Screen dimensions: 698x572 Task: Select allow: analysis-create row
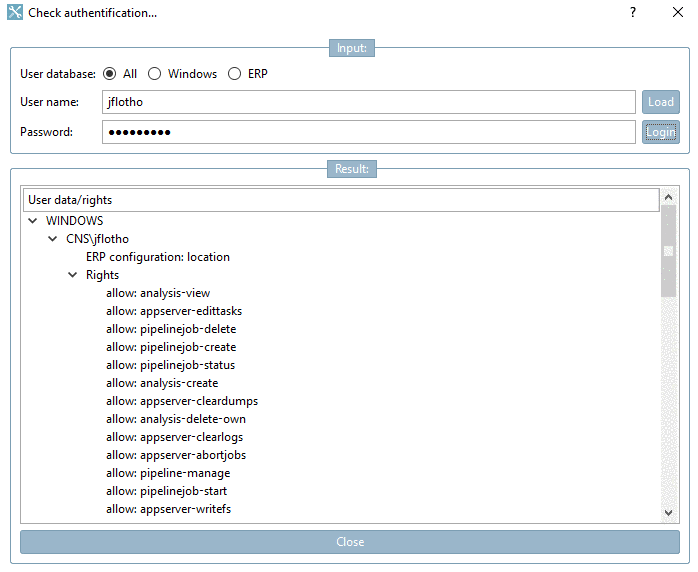(x=162, y=383)
